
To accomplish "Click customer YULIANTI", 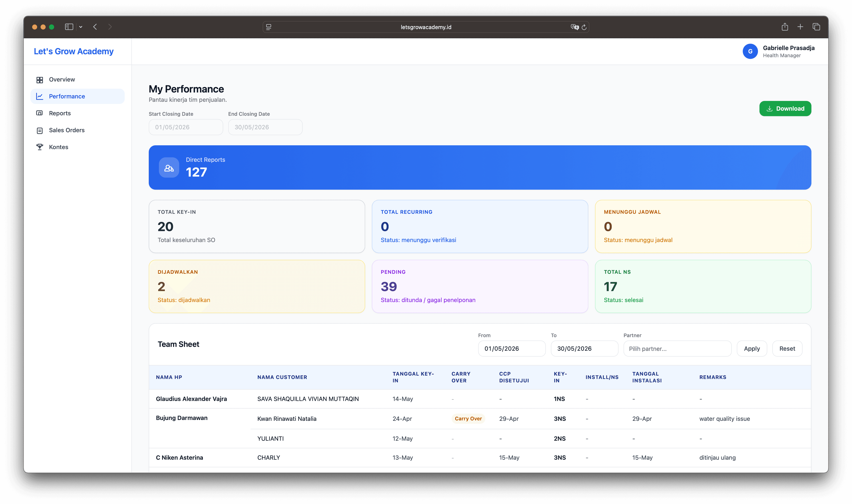I will pyautogui.click(x=270, y=439).
